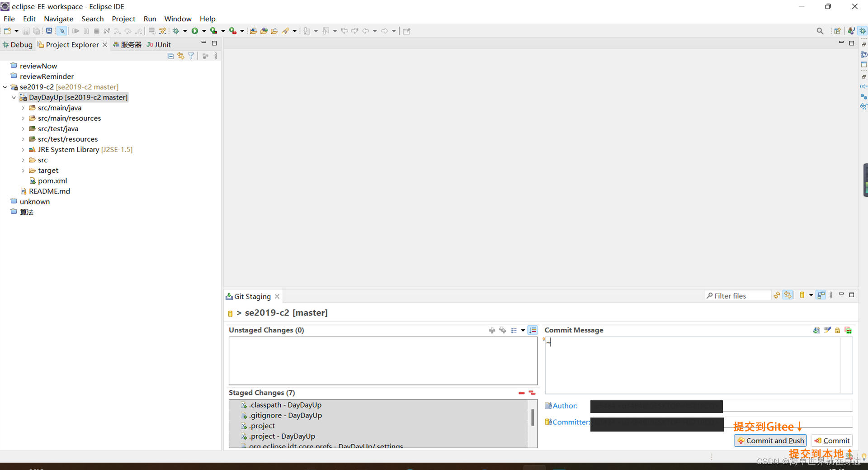Select the Debug toolbar icon
The height and width of the screenshot is (470, 868).
coord(176,31)
